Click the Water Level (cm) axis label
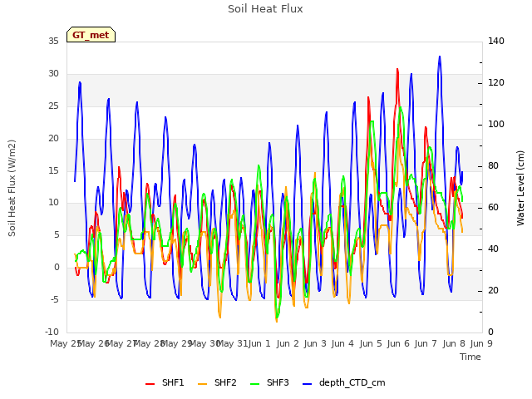This screenshot has width=532, height=399. tap(520, 188)
